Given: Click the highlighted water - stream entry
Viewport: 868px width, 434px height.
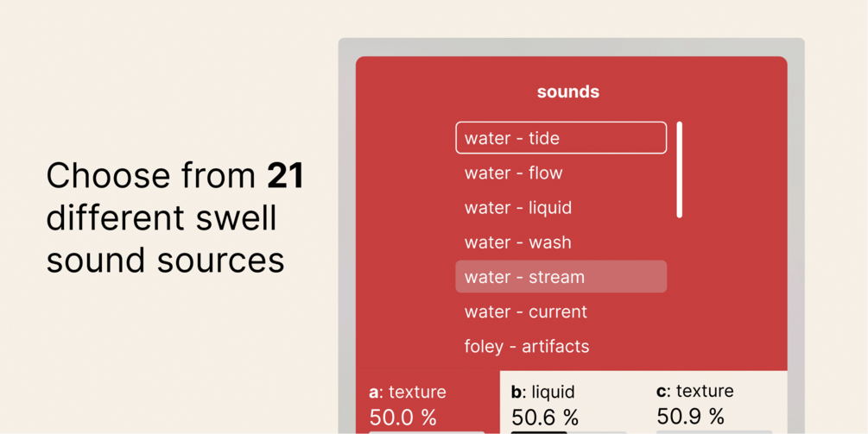Looking at the screenshot, I should pos(561,276).
